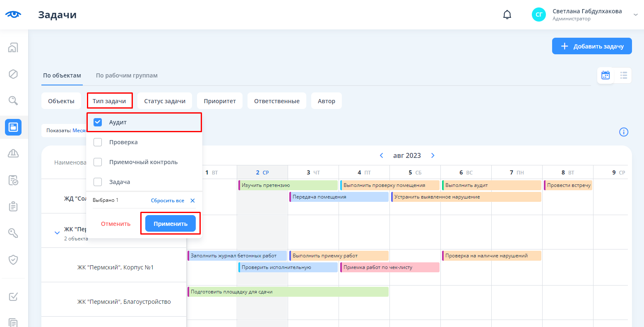The height and width of the screenshot is (327, 644).
Task: Switch to list view icon
Action: point(623,75)
